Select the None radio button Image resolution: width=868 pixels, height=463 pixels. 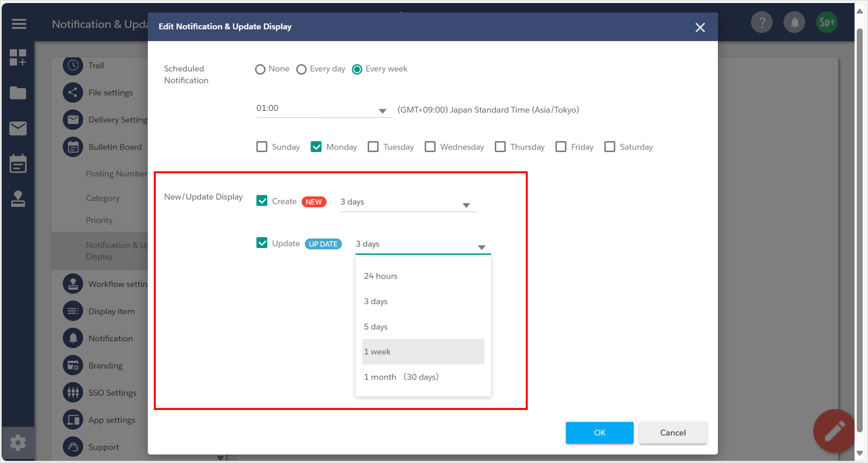pos(260,69)
